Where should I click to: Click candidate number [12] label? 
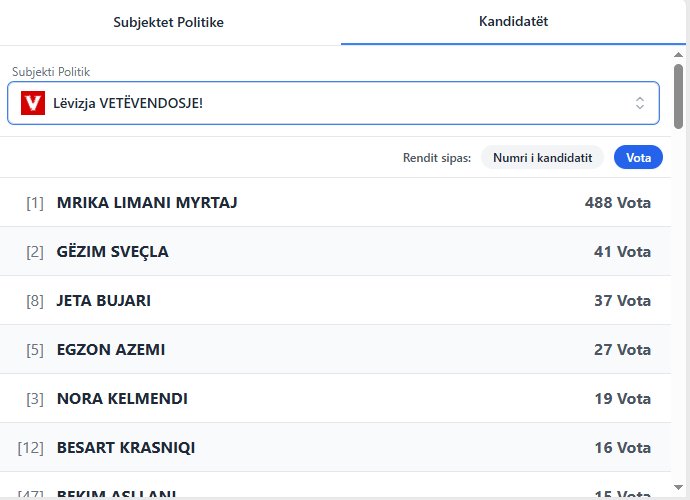(x=31, y=448)
